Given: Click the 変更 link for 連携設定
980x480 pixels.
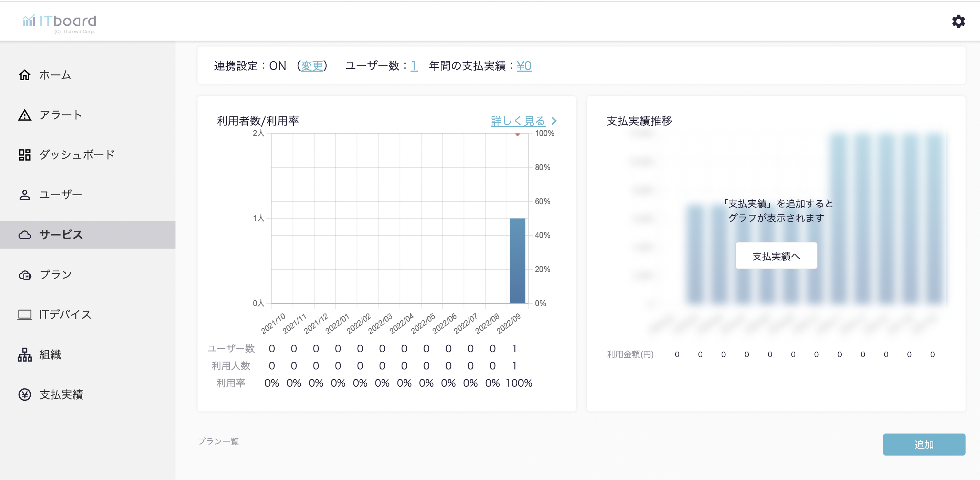Looking at the screenshot, I should click(311, 66).
